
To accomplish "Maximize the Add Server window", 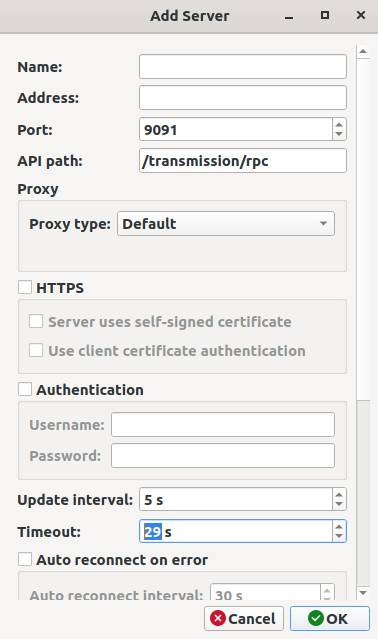I will click(x=325, y=15).
